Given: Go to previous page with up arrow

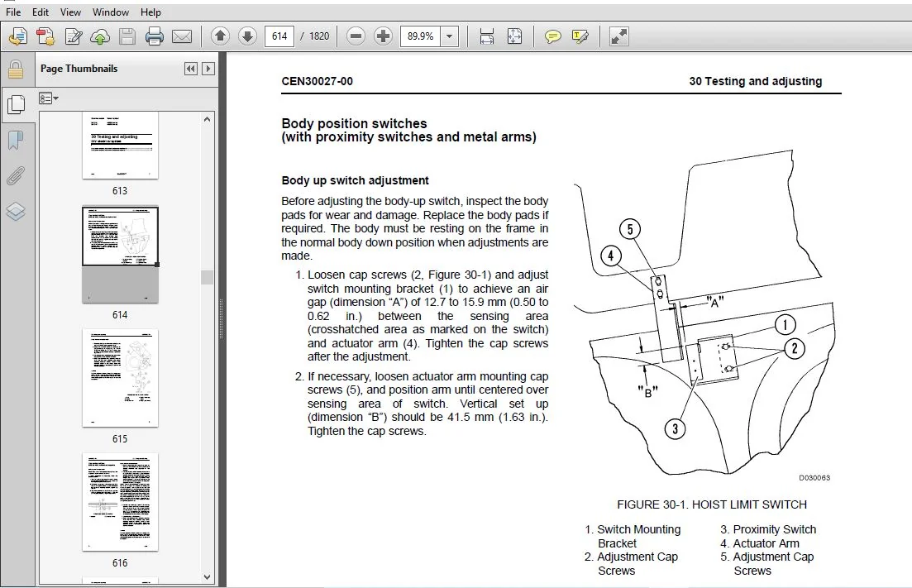Looking at the screenshot, I should pos(220,36).
